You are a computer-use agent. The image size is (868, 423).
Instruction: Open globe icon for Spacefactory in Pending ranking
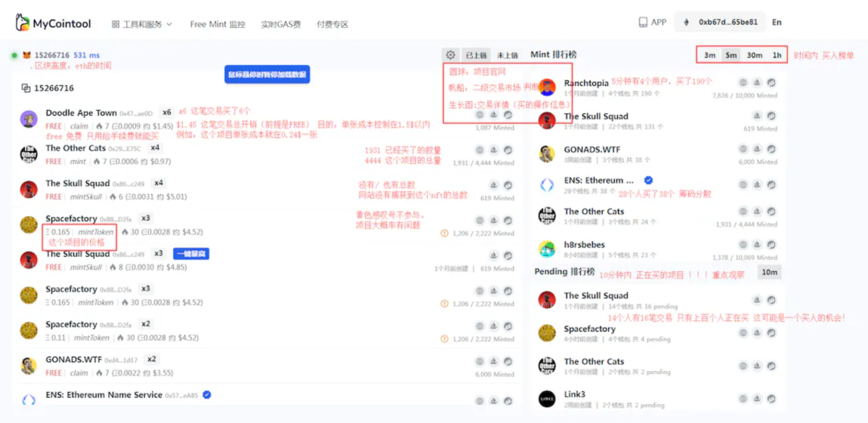(x=743, y=333)
